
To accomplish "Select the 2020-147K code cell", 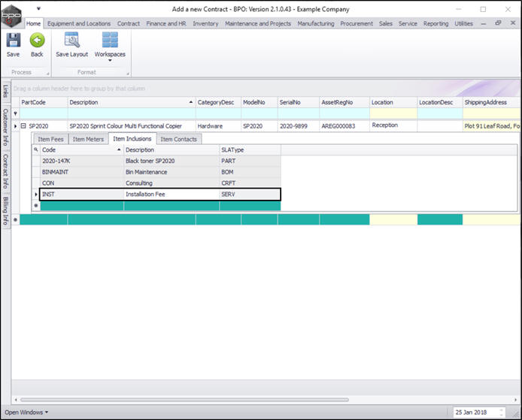I will point(81,161).
